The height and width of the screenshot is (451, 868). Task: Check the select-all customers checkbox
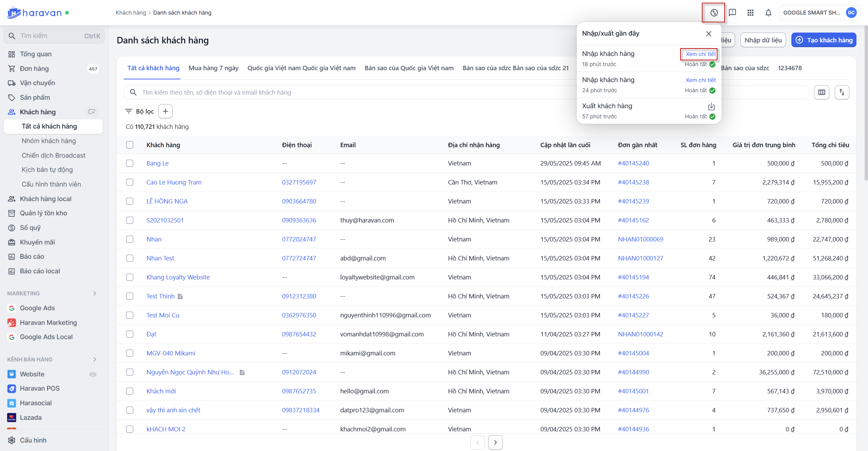point(130,145)
